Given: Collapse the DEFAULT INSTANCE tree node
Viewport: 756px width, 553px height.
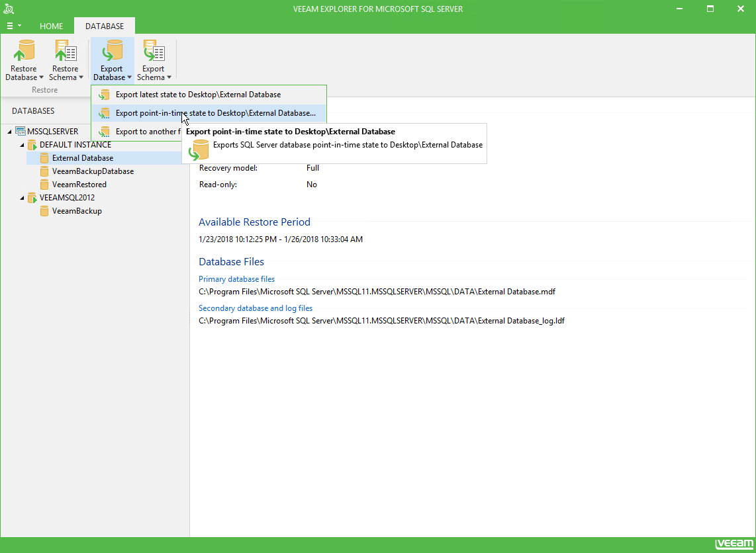Looking at the screenshot, I should pos(23,145).
